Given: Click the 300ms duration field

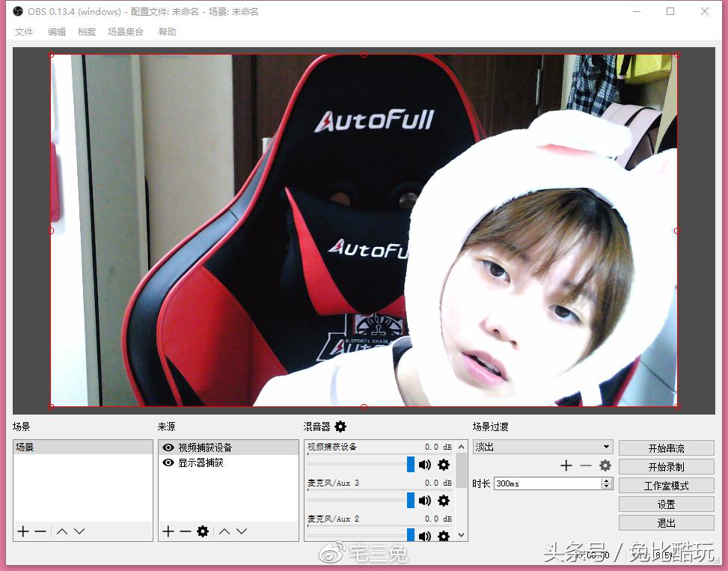Looking at the screenshot, I should coord(548,483).
